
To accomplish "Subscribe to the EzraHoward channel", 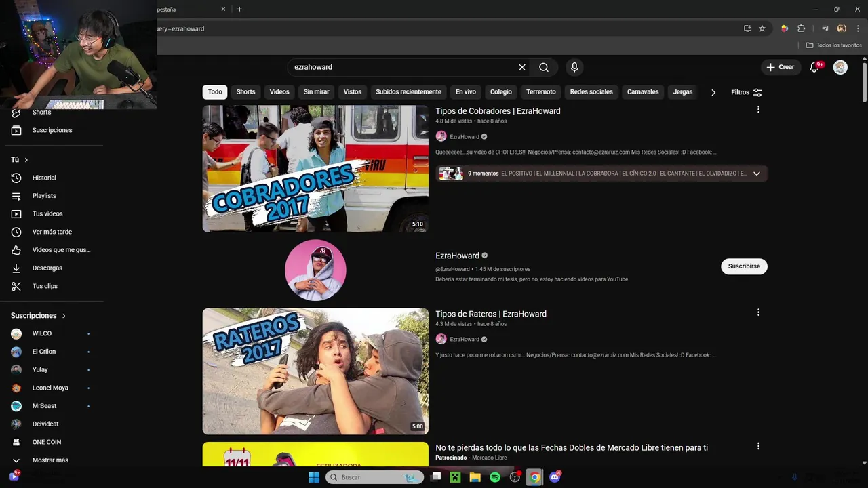I will coord(744,266).
